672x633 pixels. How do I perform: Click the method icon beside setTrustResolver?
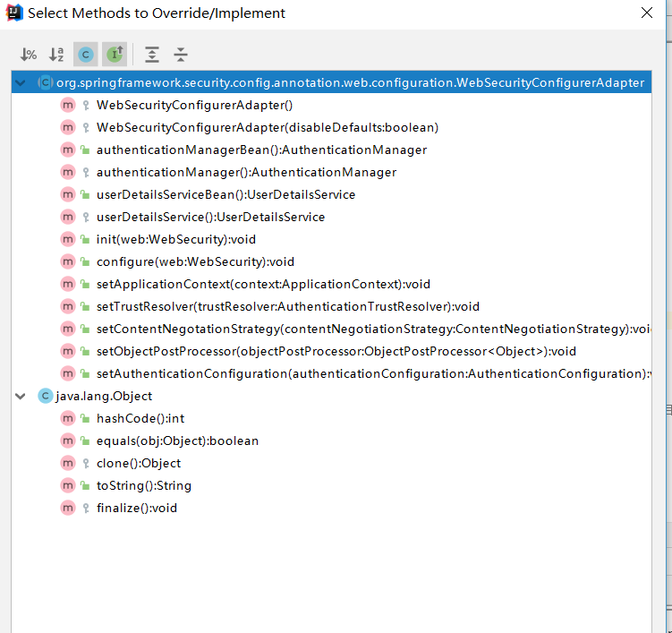click(x=68, y=306)
